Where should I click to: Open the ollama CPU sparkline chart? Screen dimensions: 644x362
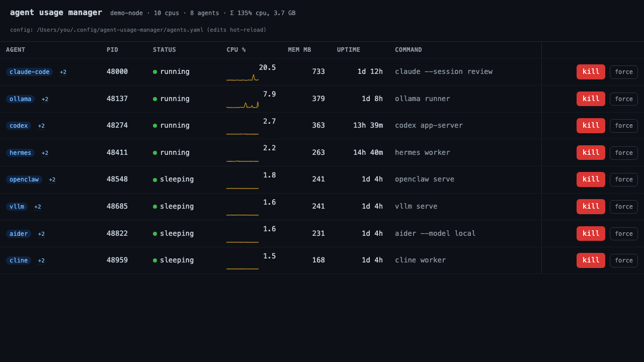click(243, 104)
